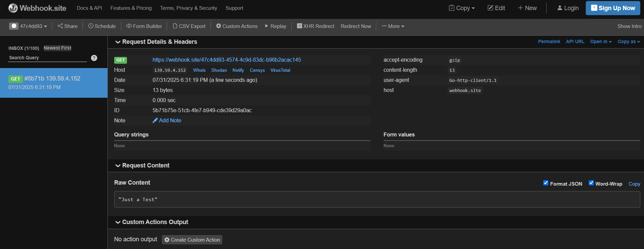Screen dimensions: 644x249
Task: Open the 'Open in' dropdown
Action: tap(601, 41)
